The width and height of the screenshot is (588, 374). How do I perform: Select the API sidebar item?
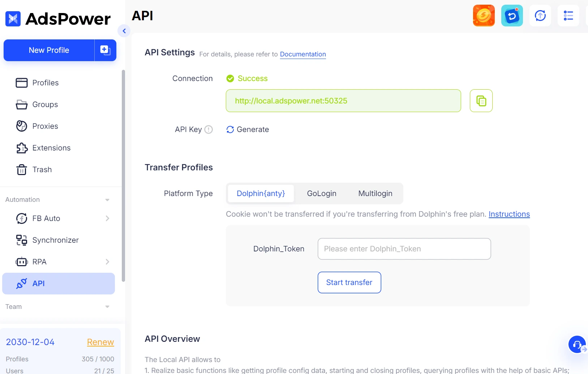tap(59, 284)
